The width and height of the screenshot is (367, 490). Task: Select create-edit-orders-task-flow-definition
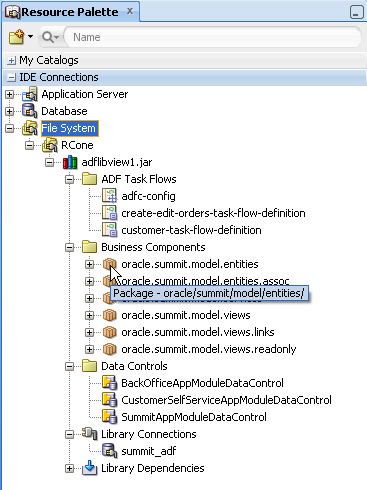coord(213,213)
